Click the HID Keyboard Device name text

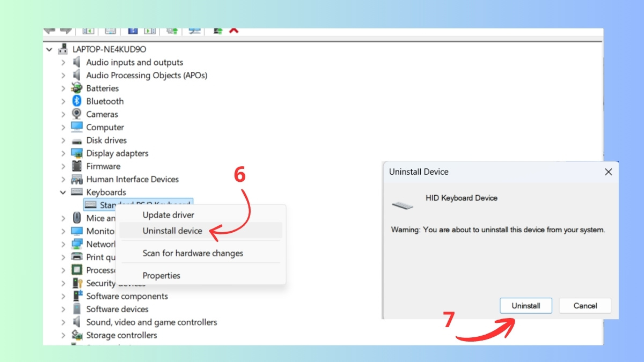coord(462,198)
